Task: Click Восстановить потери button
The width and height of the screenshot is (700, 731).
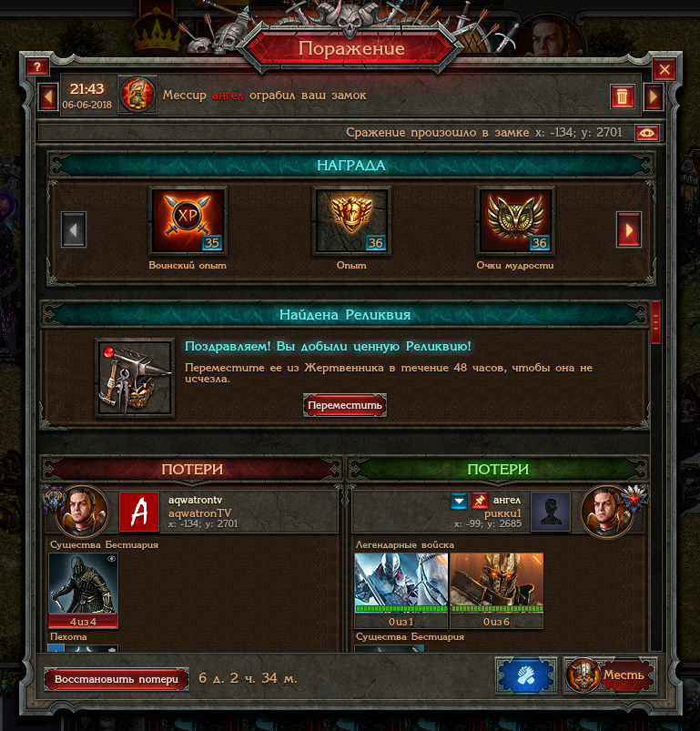Action: point(117,679)
